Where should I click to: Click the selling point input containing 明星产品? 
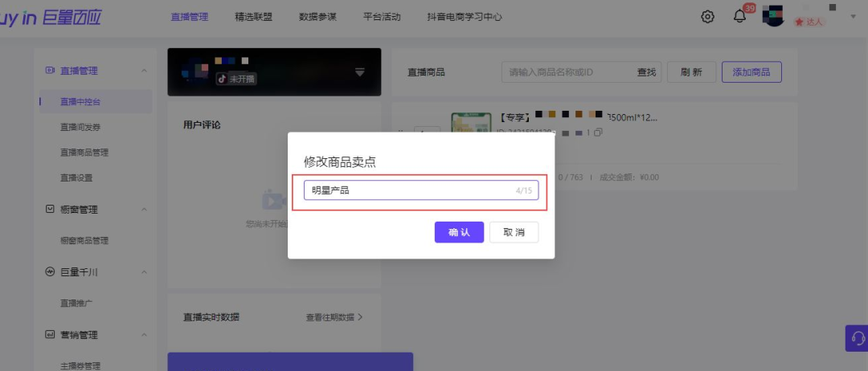coord(420,190)
